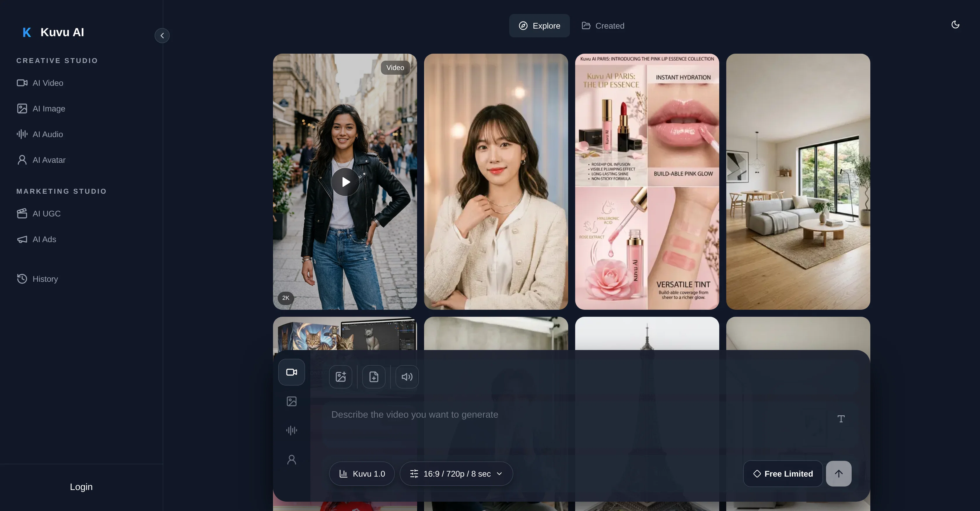This screenshot has height=511, width=980.
Task: Click the speaker audio icon
Action: 407,377
